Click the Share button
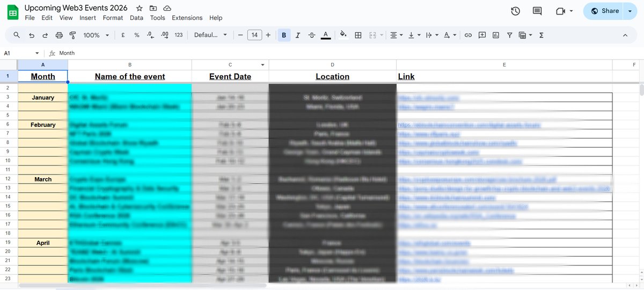 click(x=604, y=11)
